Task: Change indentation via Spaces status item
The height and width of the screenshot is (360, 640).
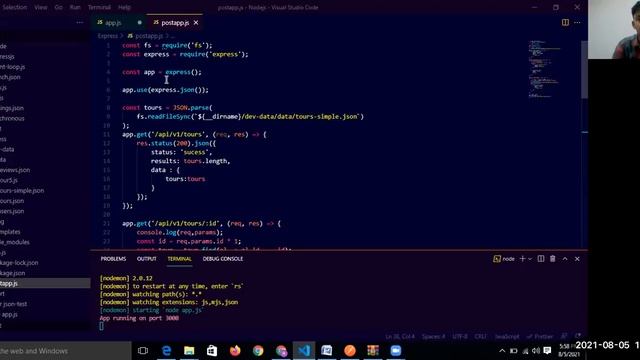Action: pyautogui.click(x=433, y=336)
